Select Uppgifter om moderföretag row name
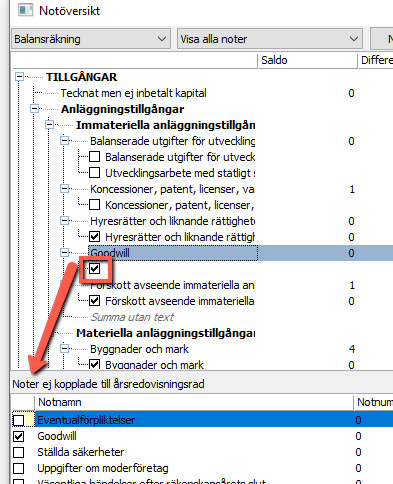The height and width of the screenshot is (484, 393). pos(103,468)
